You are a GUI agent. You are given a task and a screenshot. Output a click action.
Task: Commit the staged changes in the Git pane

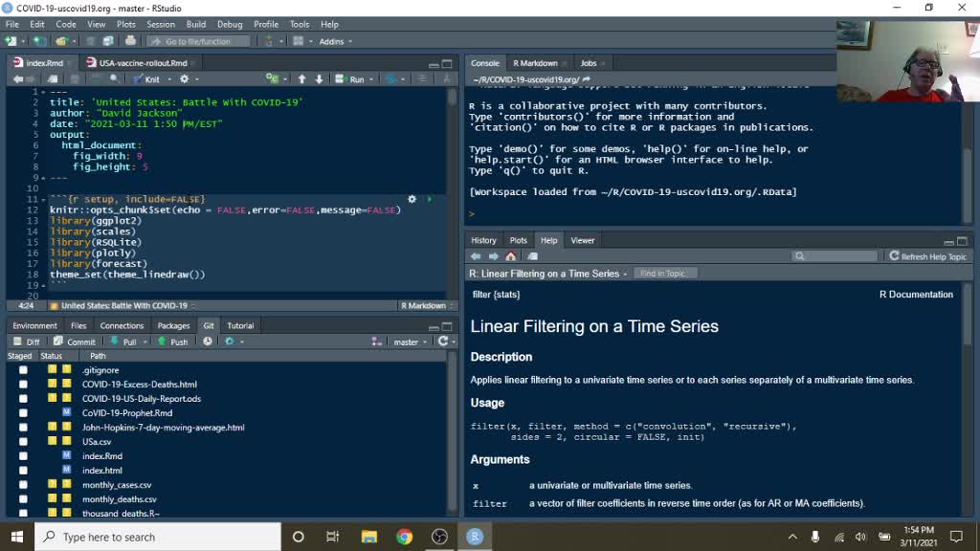[75, 342]
